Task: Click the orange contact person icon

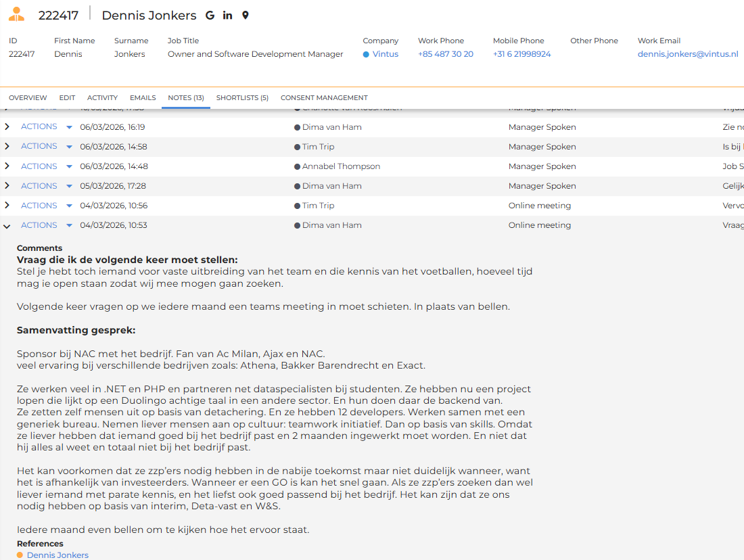Action: 17,14
